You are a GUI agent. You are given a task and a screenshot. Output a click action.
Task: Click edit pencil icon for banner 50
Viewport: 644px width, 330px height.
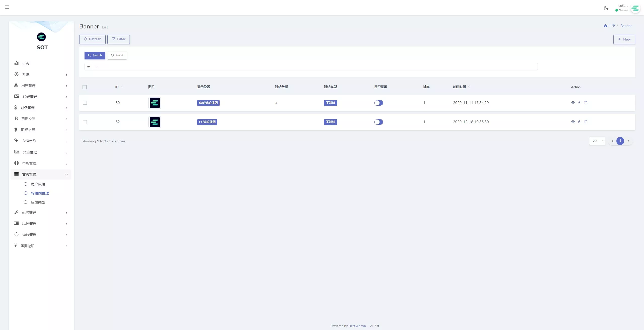click(x=579, y=103)
